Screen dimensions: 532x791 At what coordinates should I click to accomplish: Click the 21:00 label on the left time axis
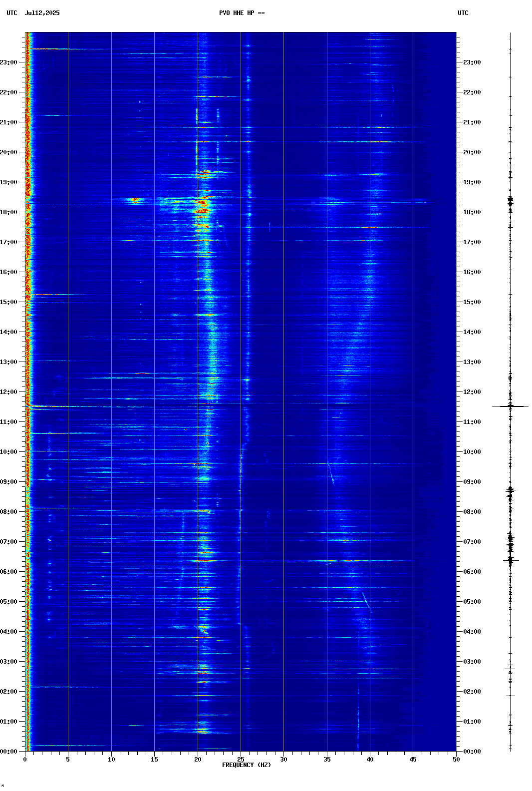(x=8, y=122)
